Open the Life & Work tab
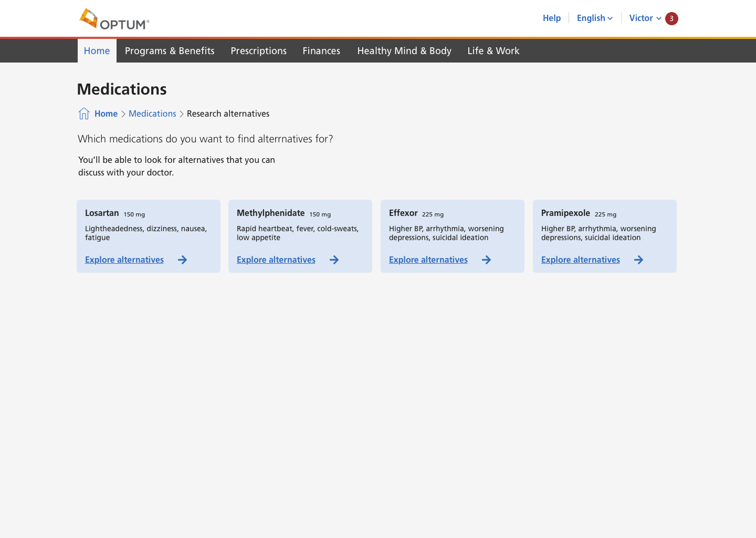 [493, 51]
